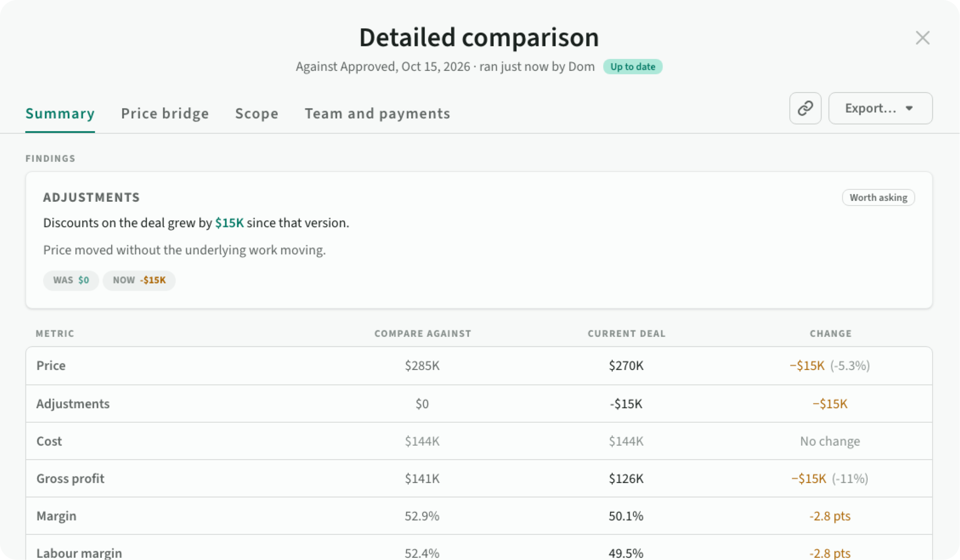Screen dimensions: 960x560
Task: Click the Gross profit (-11%) change
Action: click(x=830, y=479)
